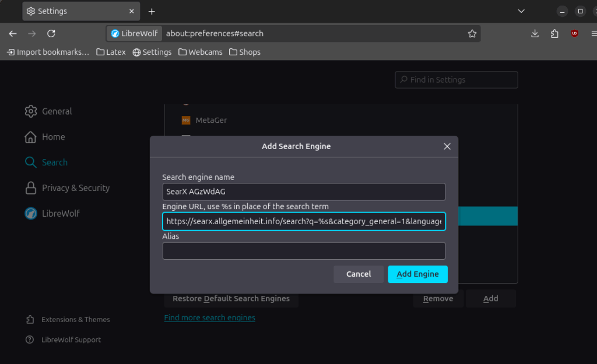Click the Alias text field
Image resolution: width=597 pixels, height=364 pixels.
tap(304, 251)
